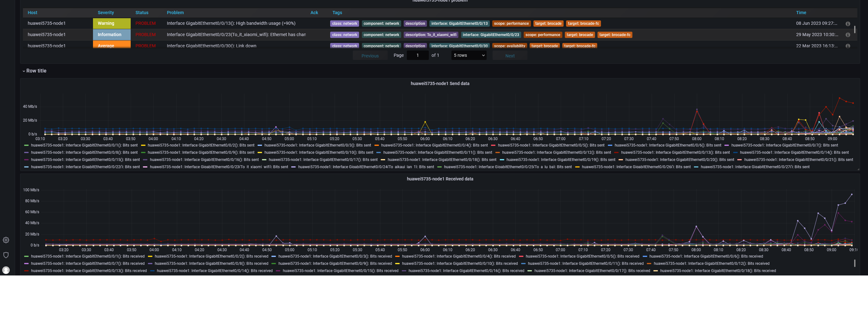Click color swatch for GigabitEthernet0/0/2 Bits sent
The height and width of the screenshot is (331, 868).
click(143, 145)
